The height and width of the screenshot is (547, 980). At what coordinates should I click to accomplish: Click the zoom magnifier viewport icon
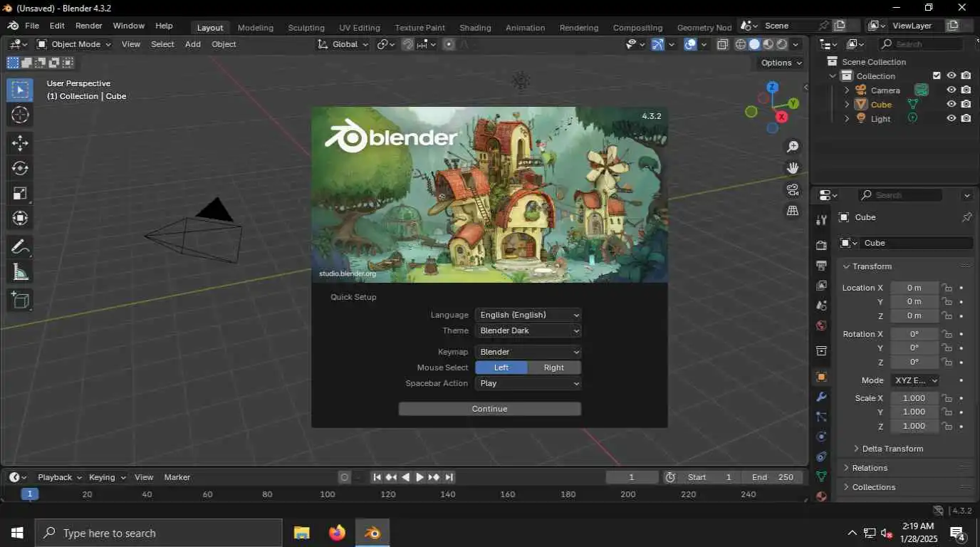(792, 147)
